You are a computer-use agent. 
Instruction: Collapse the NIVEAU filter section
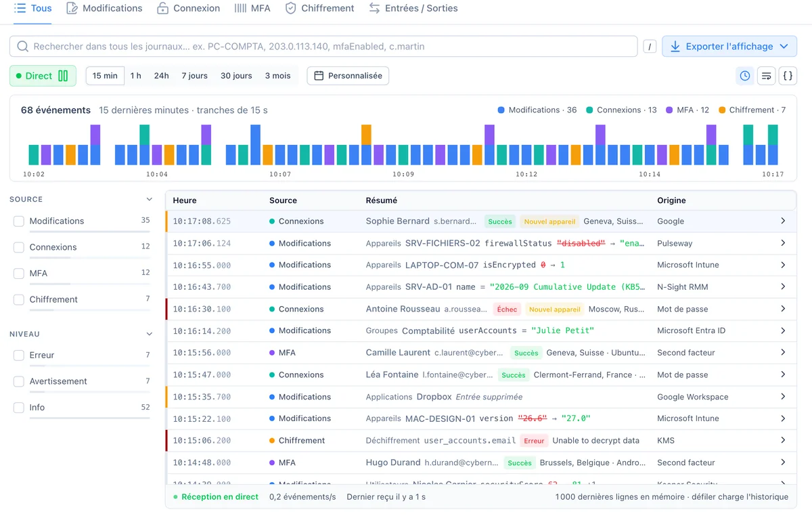(x=150, y=334)
